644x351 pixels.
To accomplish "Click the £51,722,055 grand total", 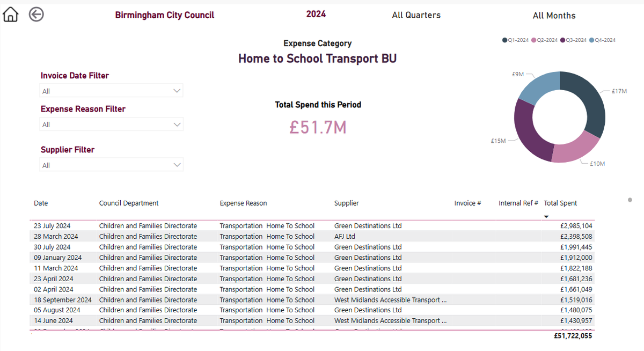I will [573, 336].
